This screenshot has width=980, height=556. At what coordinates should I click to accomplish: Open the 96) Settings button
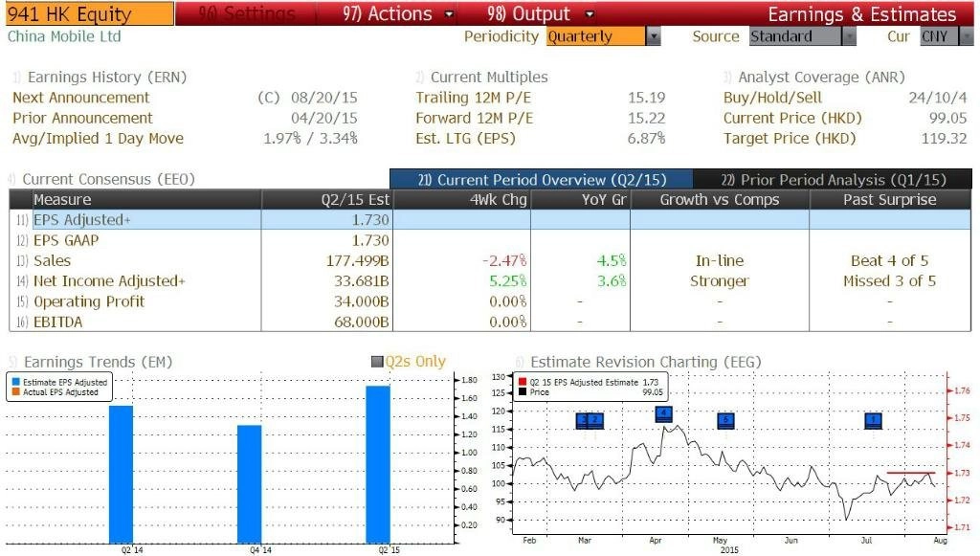pyautogui.click(x=246, y=13)
